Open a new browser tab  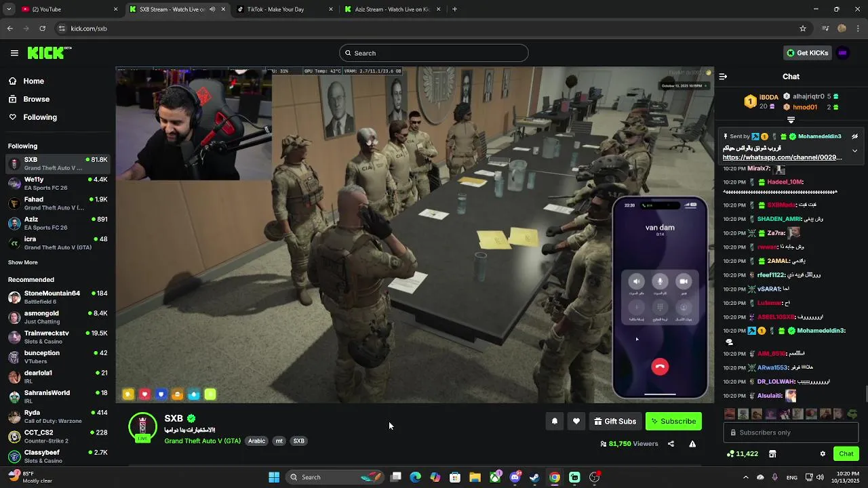click(x=454, y=9)
